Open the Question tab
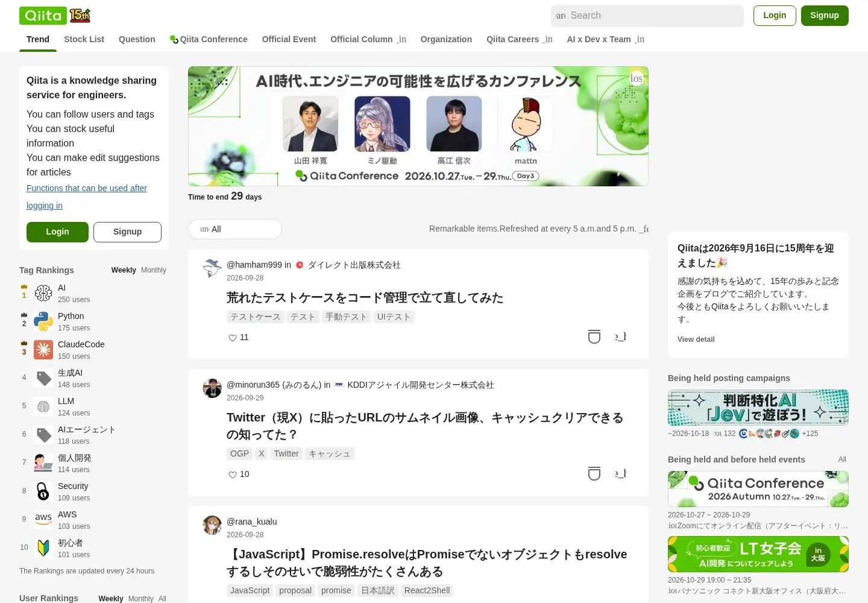Screen dimensions: 868x603 click(137, 39)
